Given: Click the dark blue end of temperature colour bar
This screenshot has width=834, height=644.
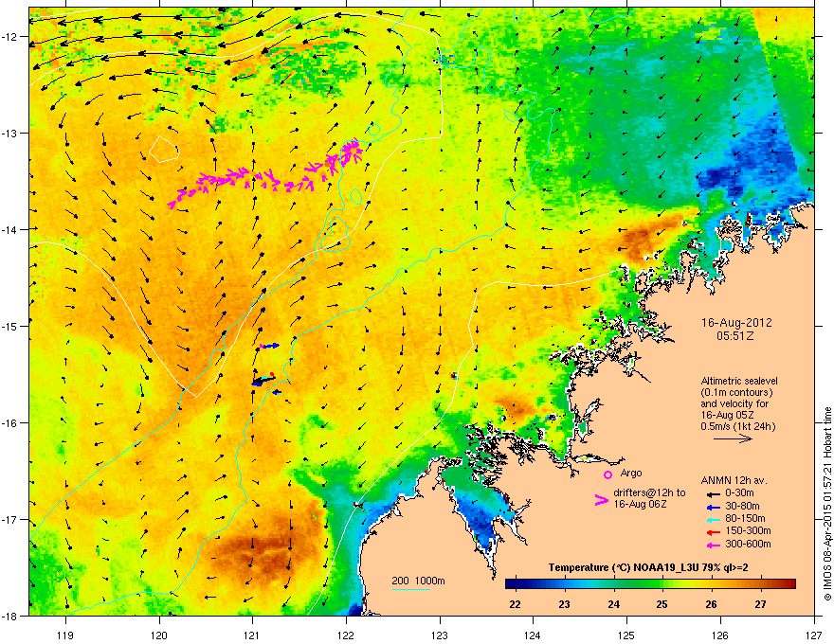Looking at the screenshot, I should 512,584.
